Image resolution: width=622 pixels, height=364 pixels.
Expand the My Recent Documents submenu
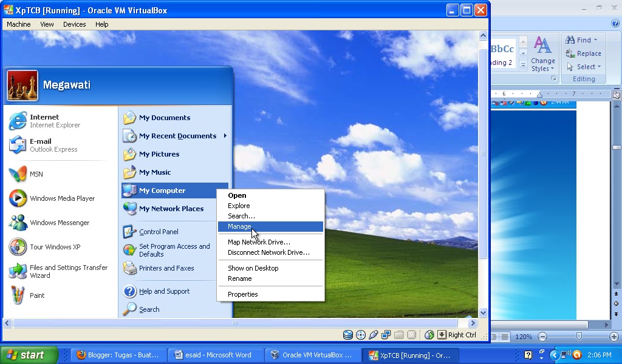177,136
